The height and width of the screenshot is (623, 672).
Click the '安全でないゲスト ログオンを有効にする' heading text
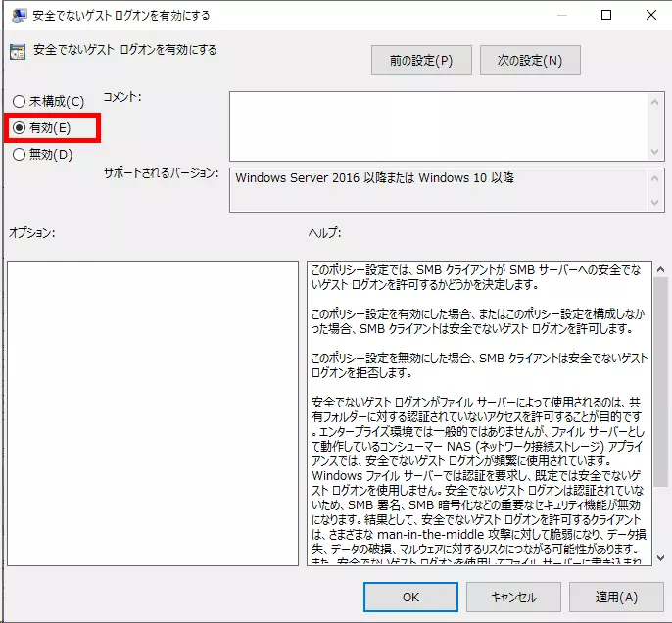pos(125,50)
